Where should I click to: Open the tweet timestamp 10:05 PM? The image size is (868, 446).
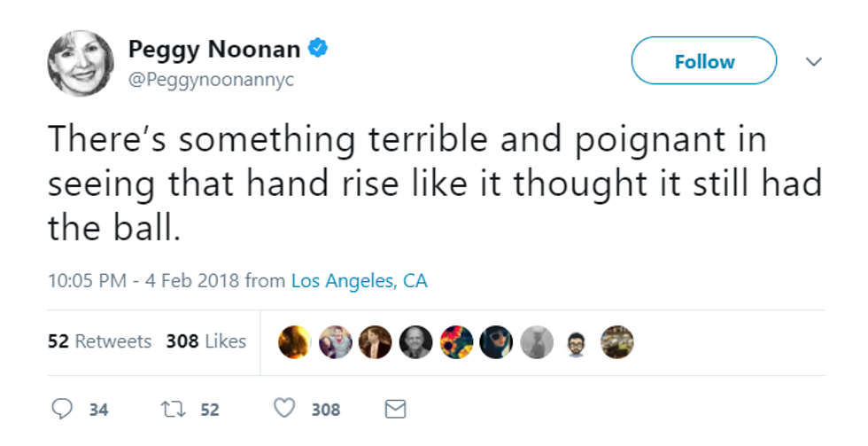pyautogui.click(x=87, y=281)
